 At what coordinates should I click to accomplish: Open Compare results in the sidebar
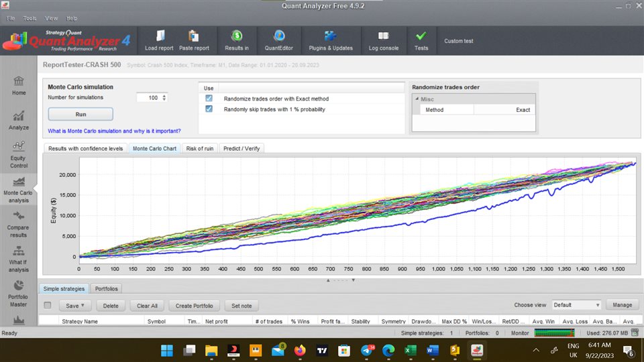[x=19, y=224]
